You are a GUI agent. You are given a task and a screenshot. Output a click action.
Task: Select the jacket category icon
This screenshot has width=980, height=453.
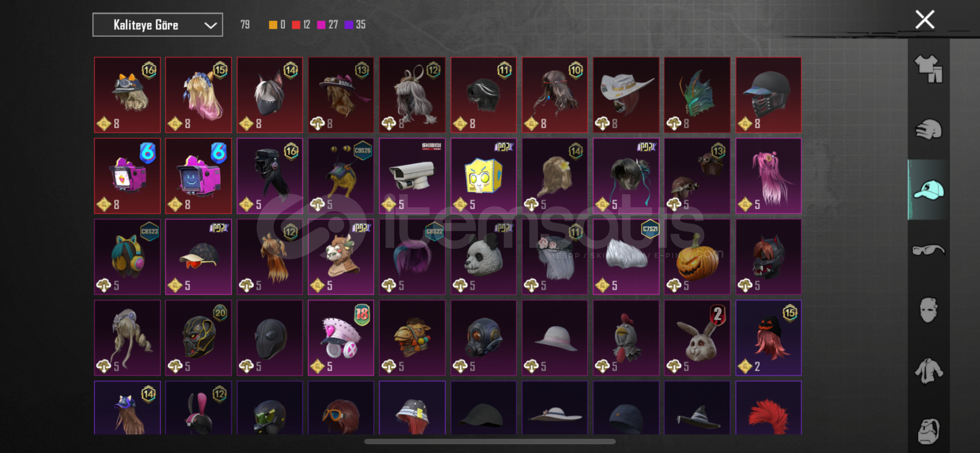point(928,371)
